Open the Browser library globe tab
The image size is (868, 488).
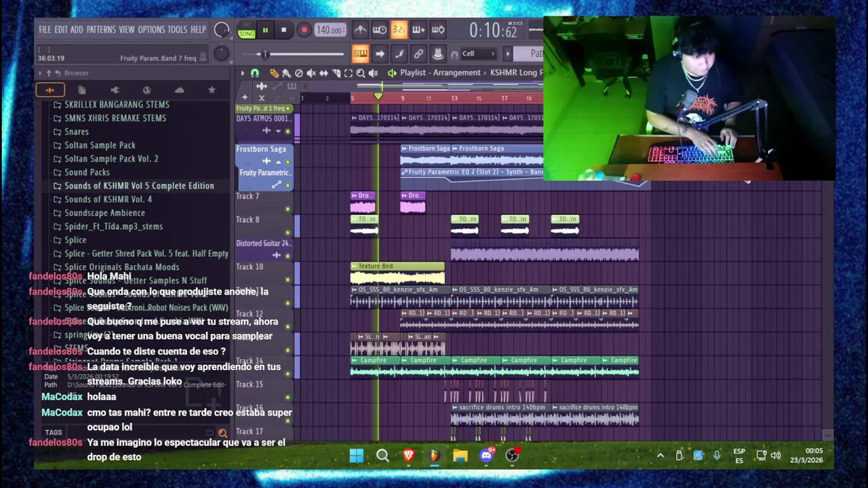[x=146, y=89]
